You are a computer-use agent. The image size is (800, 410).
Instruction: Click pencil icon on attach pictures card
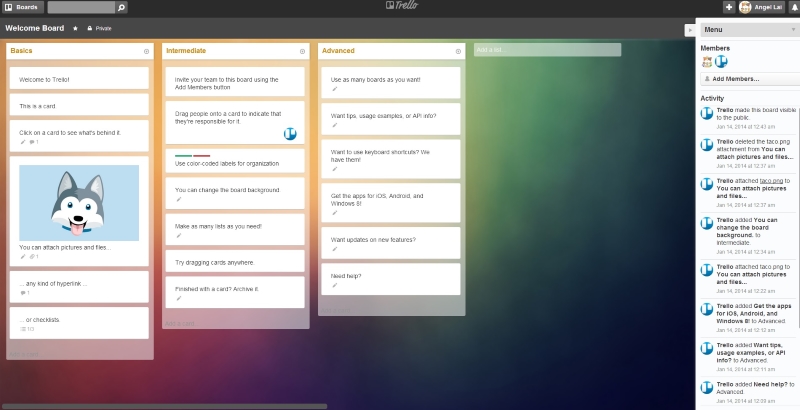coord(22,257)
